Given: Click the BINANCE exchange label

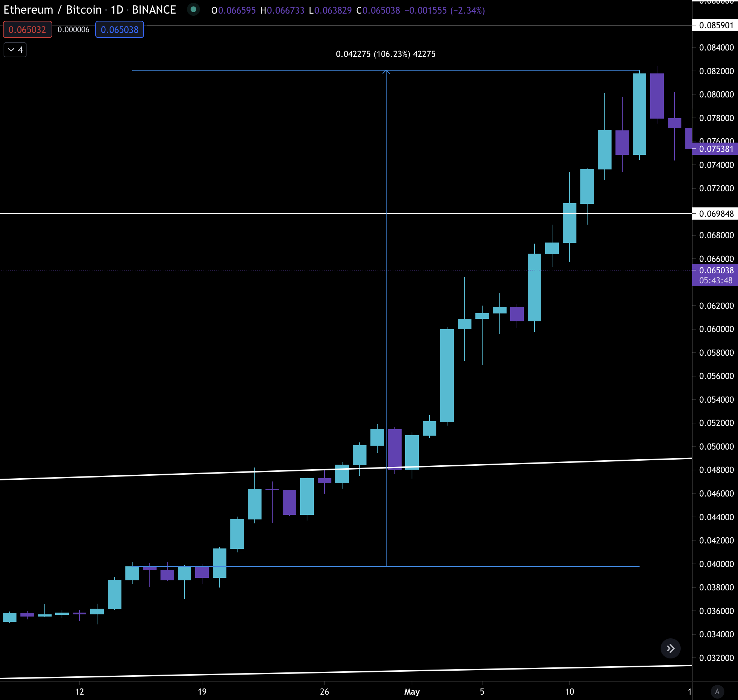Looking at the screenshot, I should 154,10.
